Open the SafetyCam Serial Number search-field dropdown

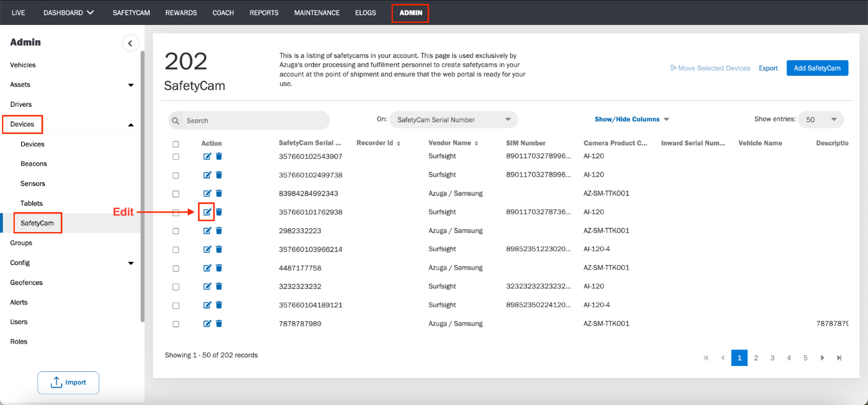pos(454,120)
